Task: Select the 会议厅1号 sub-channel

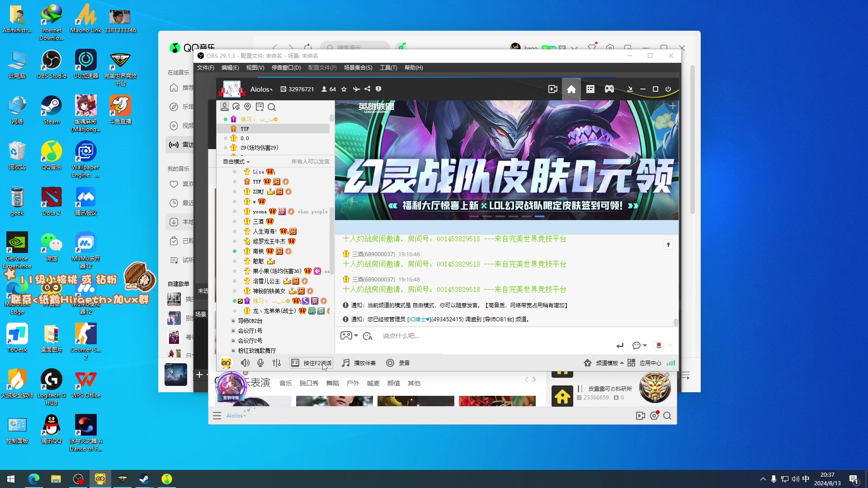Action: [250, 331]
